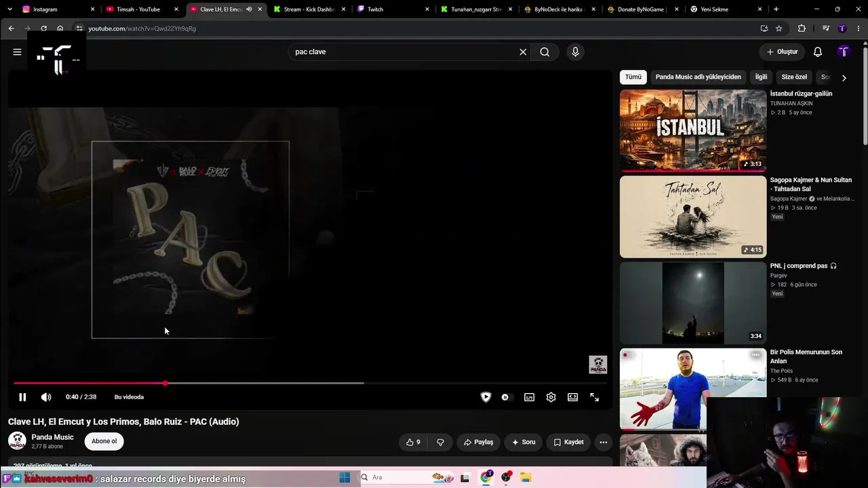Viewport: 868px width, 488px height.
Task: Mute the tab via the speaker icon on the Clave LH tab
Action: pos(249,9)
